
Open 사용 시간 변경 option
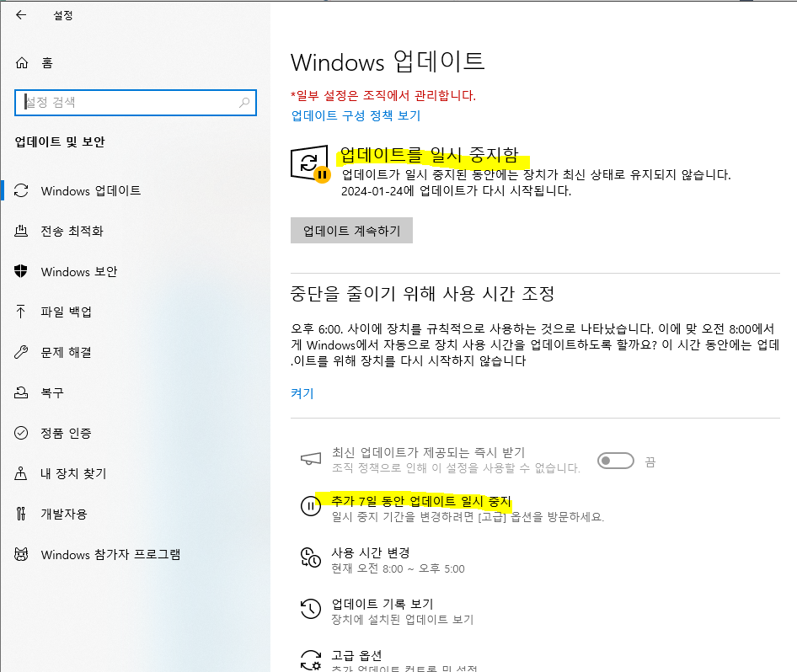pos(371,552)
